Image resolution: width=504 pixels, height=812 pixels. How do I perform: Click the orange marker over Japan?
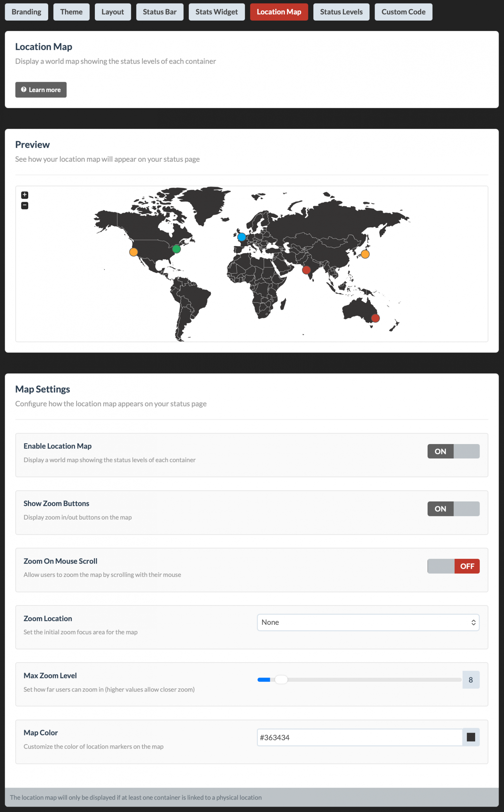(x=365, y=254)
